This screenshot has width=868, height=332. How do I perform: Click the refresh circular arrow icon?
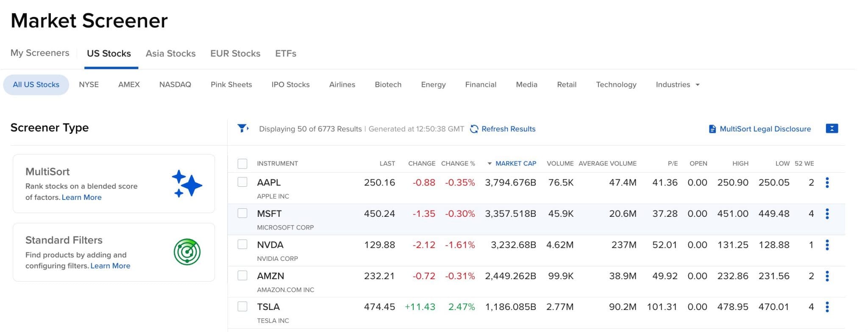click(474, 129)
